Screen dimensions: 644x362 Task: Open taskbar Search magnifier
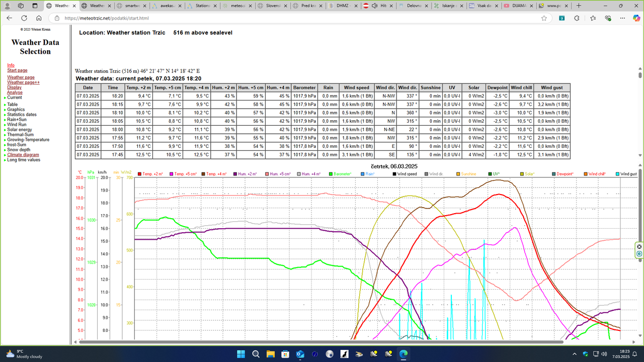click(255, 354)
